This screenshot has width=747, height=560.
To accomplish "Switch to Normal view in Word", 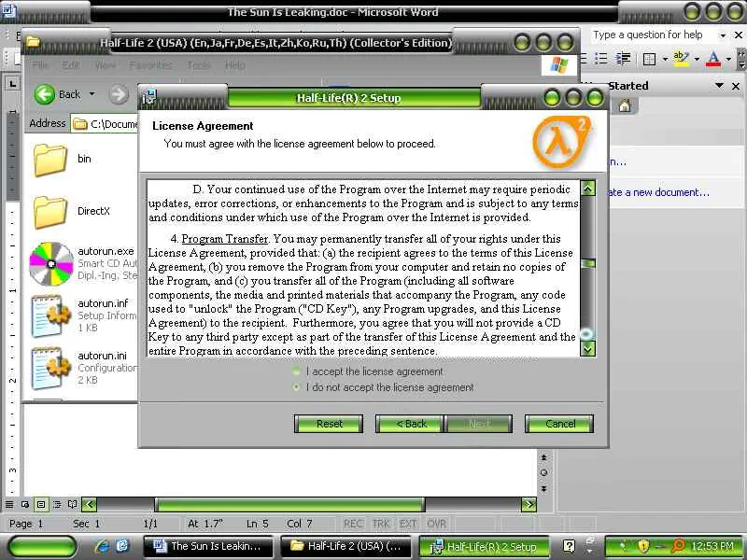I will click(9, 504).
